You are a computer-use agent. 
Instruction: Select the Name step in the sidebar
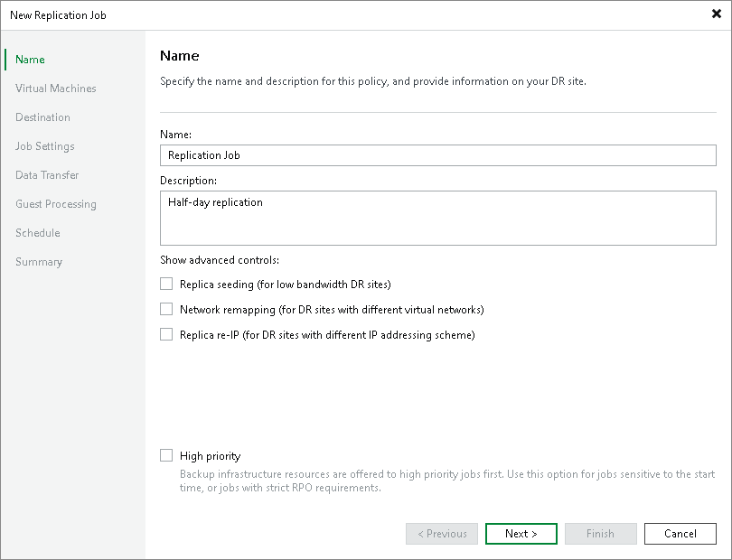point(29,59)
